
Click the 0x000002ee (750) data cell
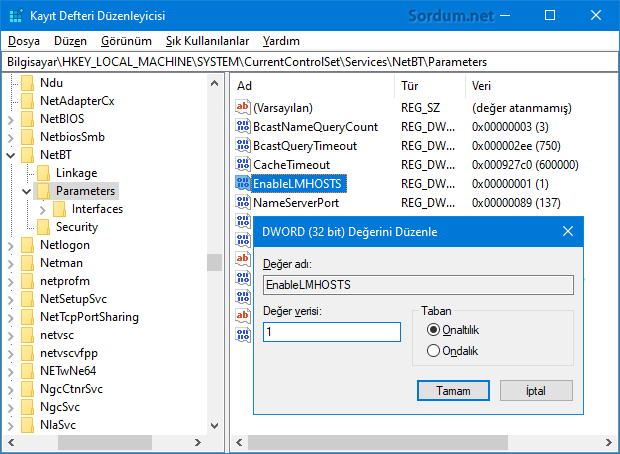[516, 146]
